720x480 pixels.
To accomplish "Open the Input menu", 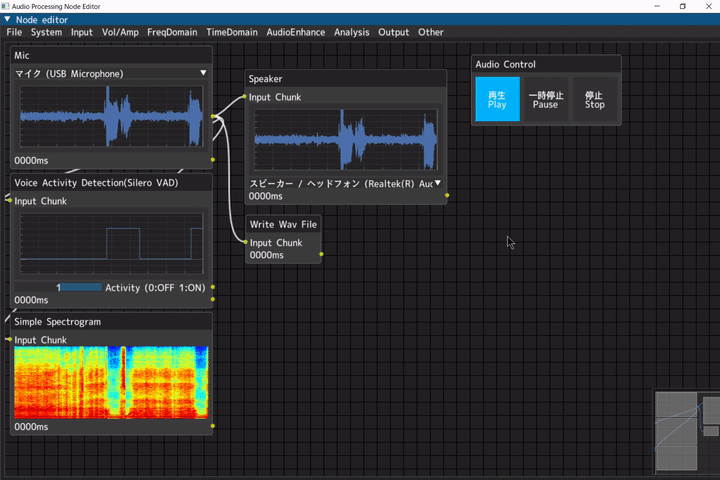I will tap(82, 32).
